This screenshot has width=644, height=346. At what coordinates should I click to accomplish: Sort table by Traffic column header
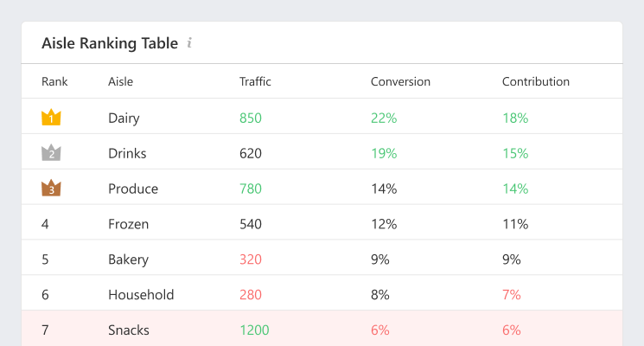coord(255,81)
